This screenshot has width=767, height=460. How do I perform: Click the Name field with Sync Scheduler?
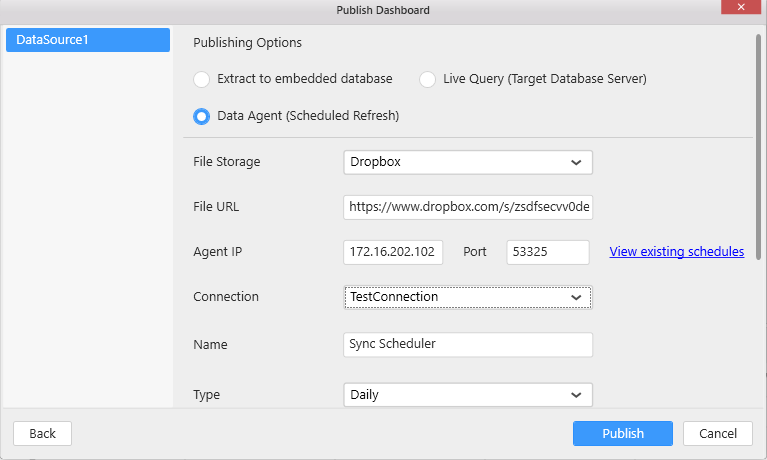coord(467,344)
